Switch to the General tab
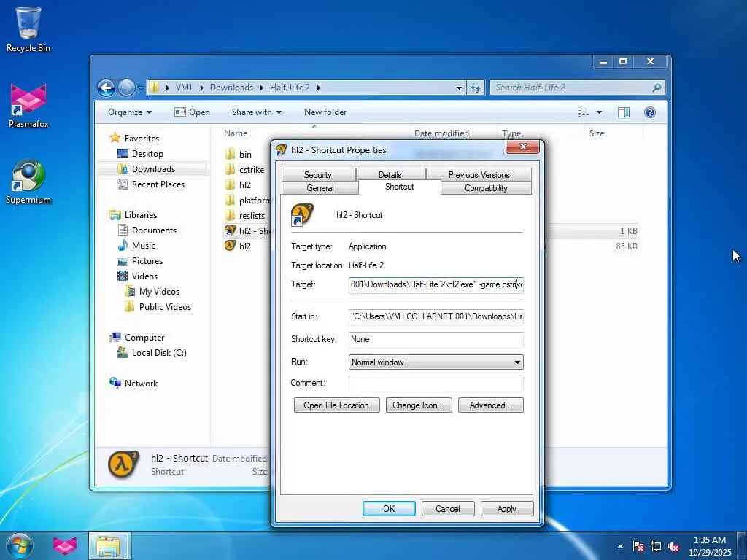The width and height of the screenshot is (747, 560). tap(320, 188)
